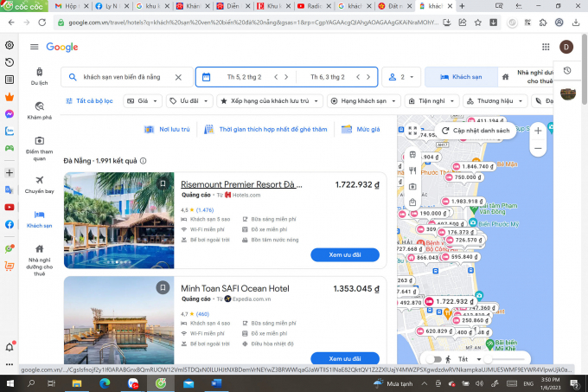Open the Google account avatar D
This screenshot has height=392, width=588.
[x=566, y=47]
